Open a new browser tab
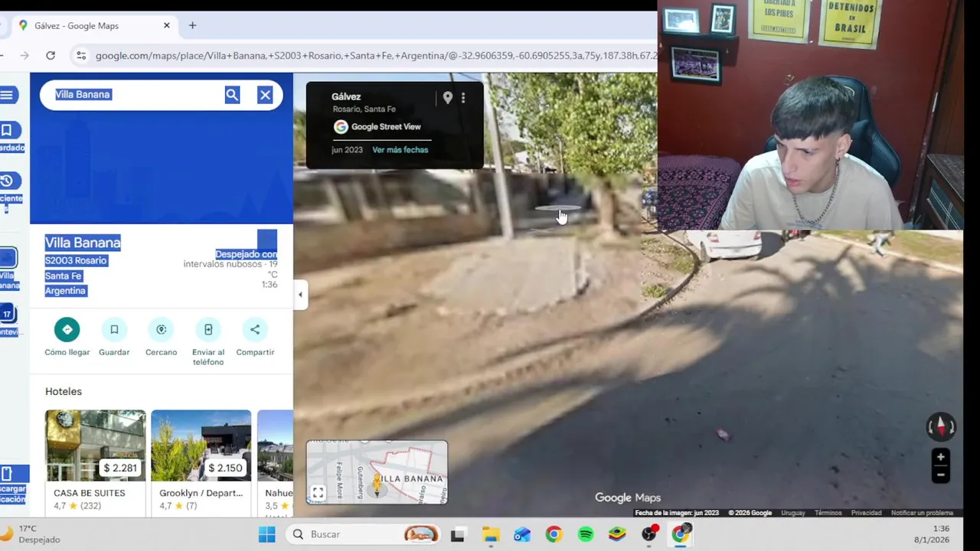Viewport: 980px width, 551px height. point(192,25)
